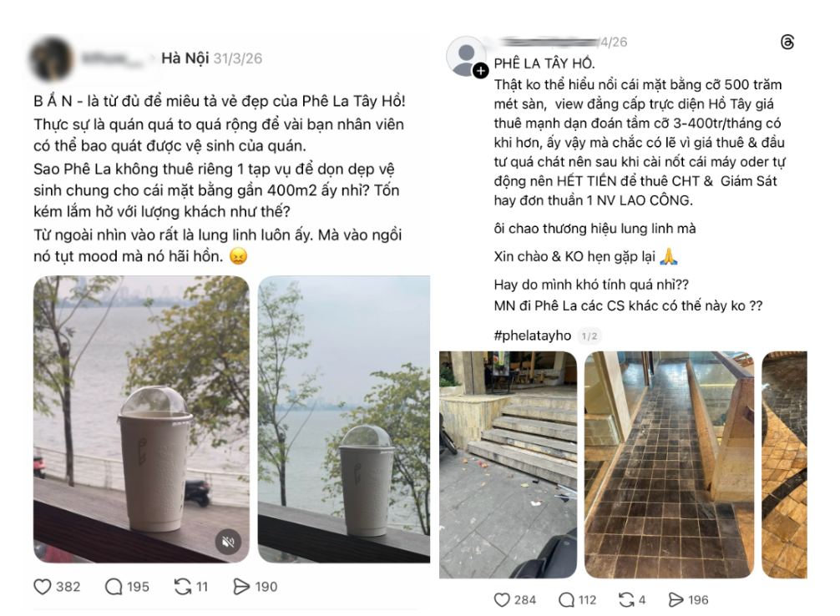The image size is (840, 616).
Task: Like the left post with 382 likes
Action: point(43,587)
